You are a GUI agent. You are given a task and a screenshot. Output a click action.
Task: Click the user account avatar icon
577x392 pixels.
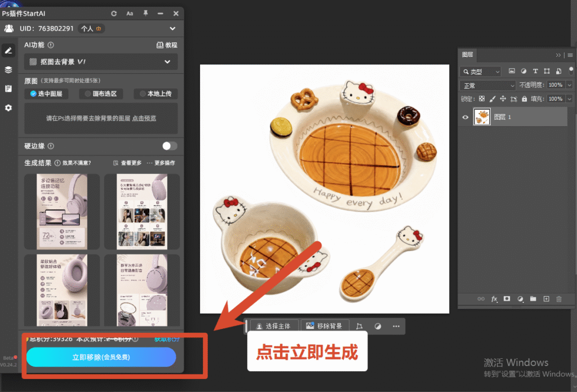9,28
